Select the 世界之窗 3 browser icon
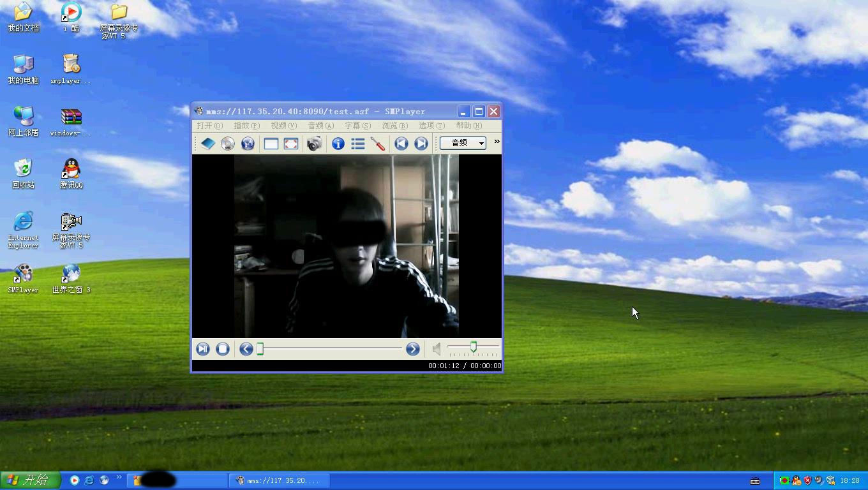Screen dimensions: 868x490 point(71,279)
